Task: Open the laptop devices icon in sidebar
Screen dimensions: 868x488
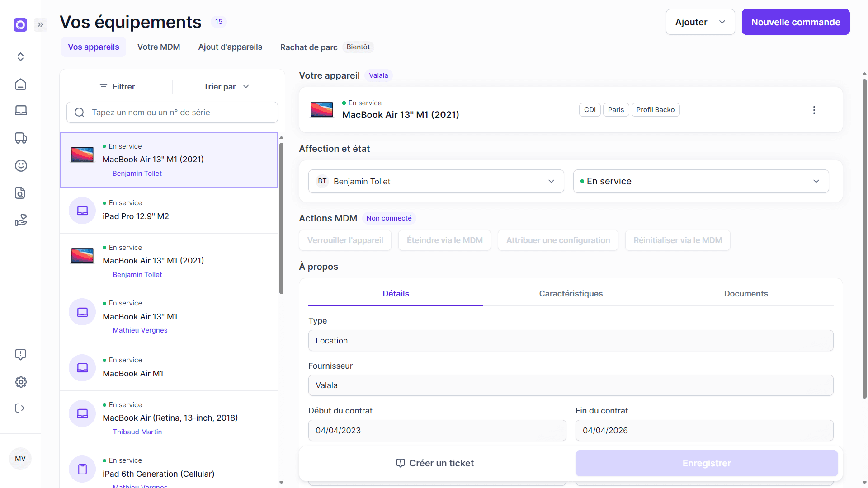Action: (21, 111)
